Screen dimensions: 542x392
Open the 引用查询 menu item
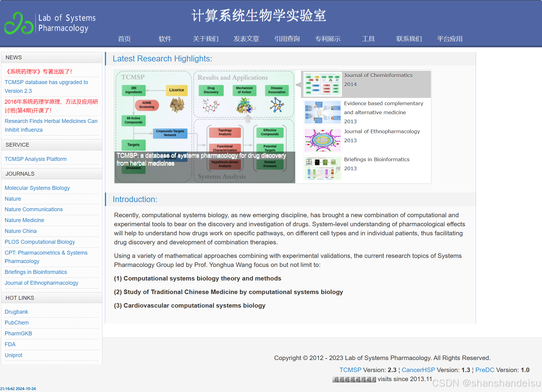pos(287,39)
